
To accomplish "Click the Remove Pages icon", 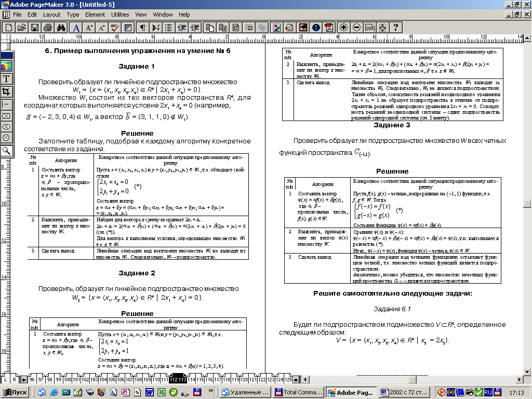I will pos(223,28).
